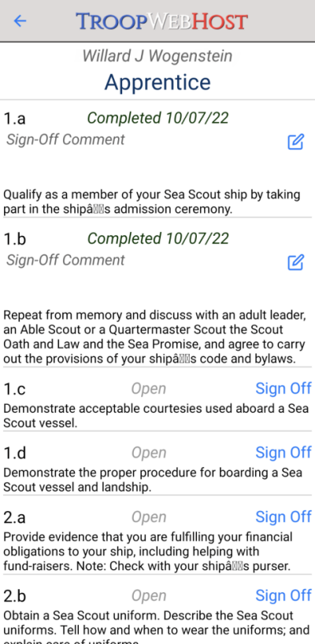The height and width of the screenshot is (644, 315).
Task: Select the Open status of 2.a
Action: (149, 517)
